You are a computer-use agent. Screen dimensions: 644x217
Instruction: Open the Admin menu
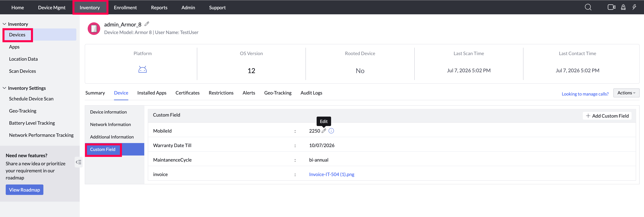188,8
